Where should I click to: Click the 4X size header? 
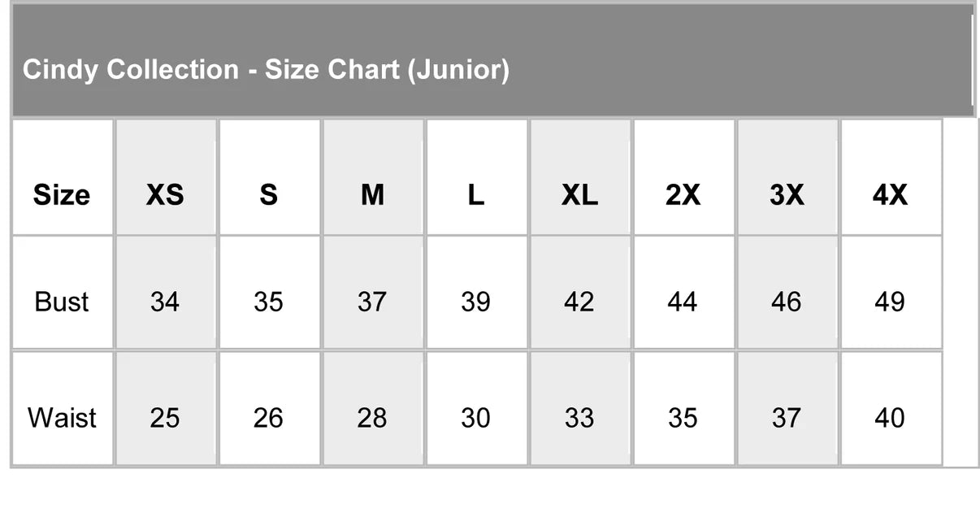(x=890, y=195)
